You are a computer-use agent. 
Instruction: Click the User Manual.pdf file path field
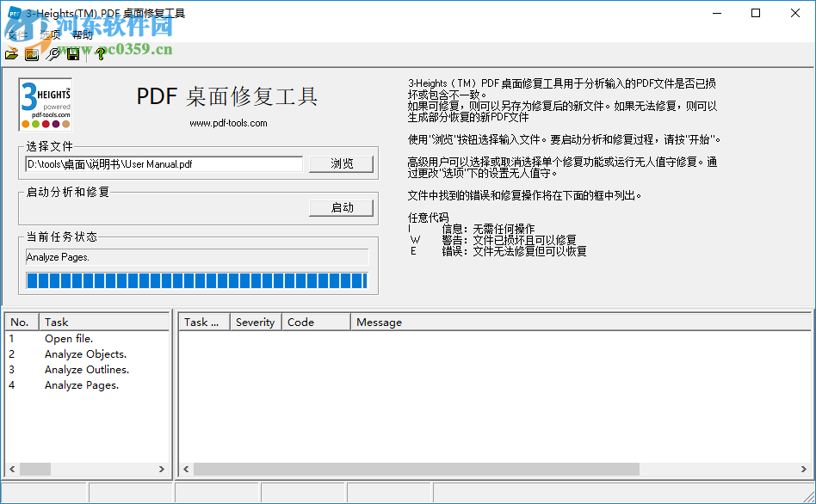[x=164, y=163]
